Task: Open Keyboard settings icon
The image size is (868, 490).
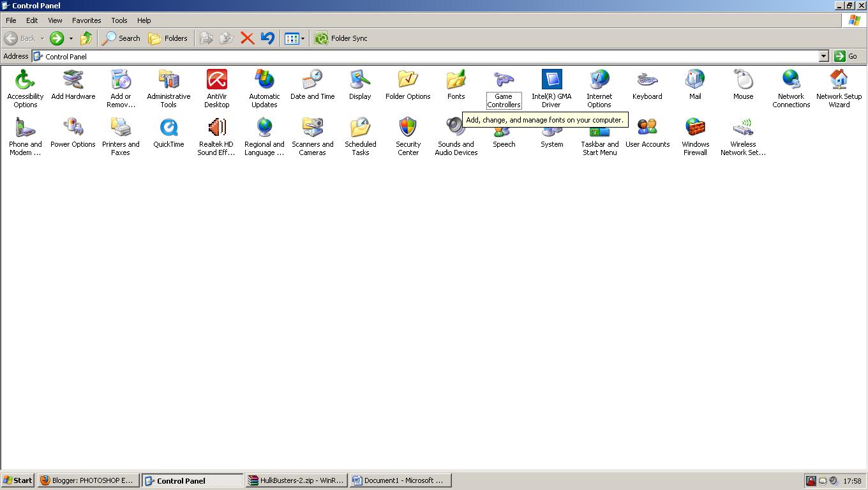Action: click(x=647, y=80)
